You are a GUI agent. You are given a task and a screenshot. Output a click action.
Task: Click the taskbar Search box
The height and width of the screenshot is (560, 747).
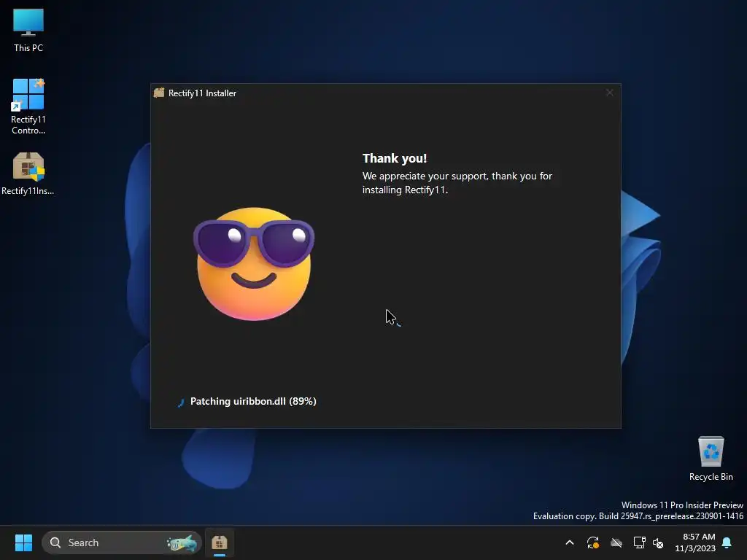click(x=123, y=542)
